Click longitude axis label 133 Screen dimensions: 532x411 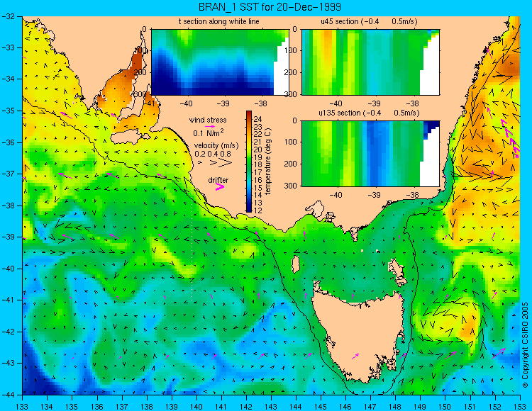pyautogui.click(x=22, y=407)
